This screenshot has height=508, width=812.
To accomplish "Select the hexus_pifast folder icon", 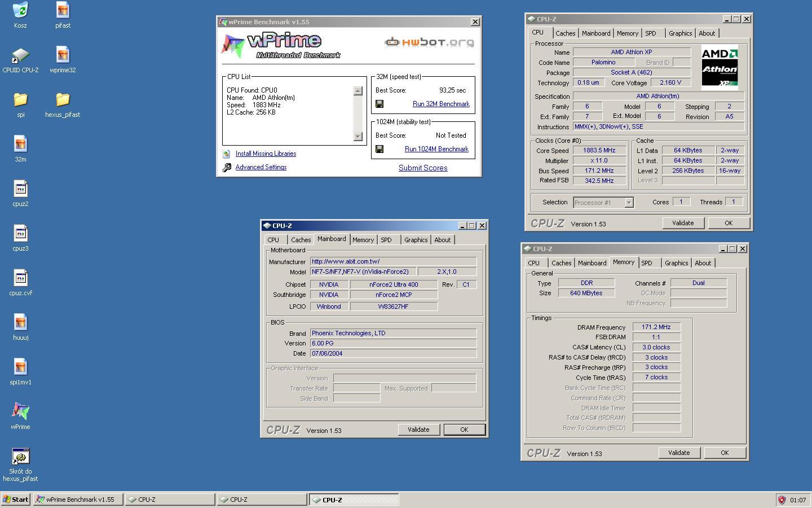I will tap(63, 99).
